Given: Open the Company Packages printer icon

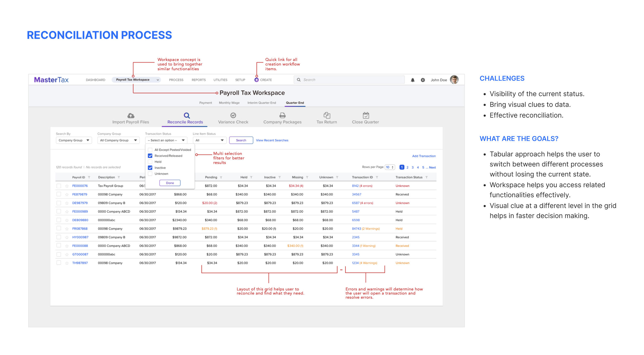Looking at the screenshot, I should 282,115.
